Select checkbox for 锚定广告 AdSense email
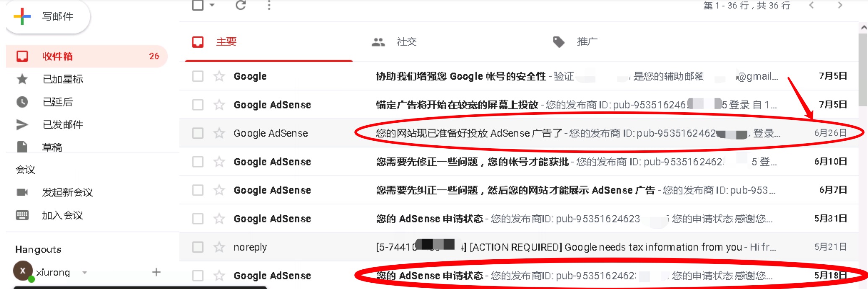Viewport: 868px width, 289px height. pyautogui.click(x=198, y=105)
